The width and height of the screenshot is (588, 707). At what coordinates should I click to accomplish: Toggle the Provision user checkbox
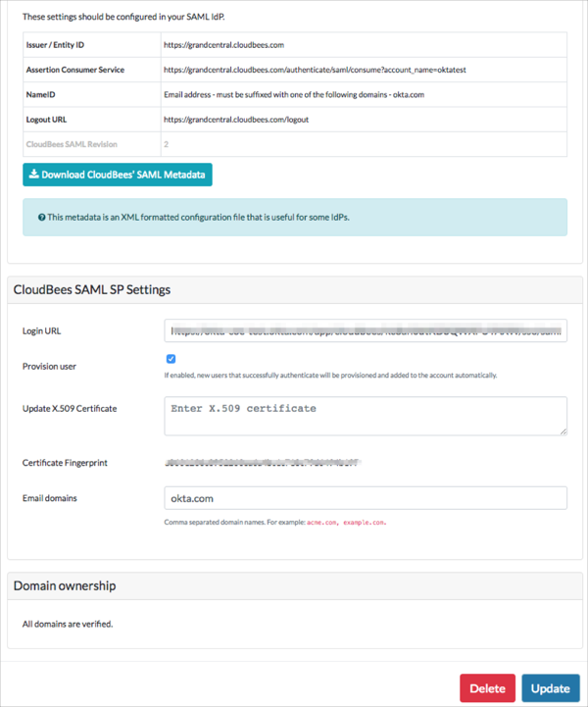tap(171, 360)
